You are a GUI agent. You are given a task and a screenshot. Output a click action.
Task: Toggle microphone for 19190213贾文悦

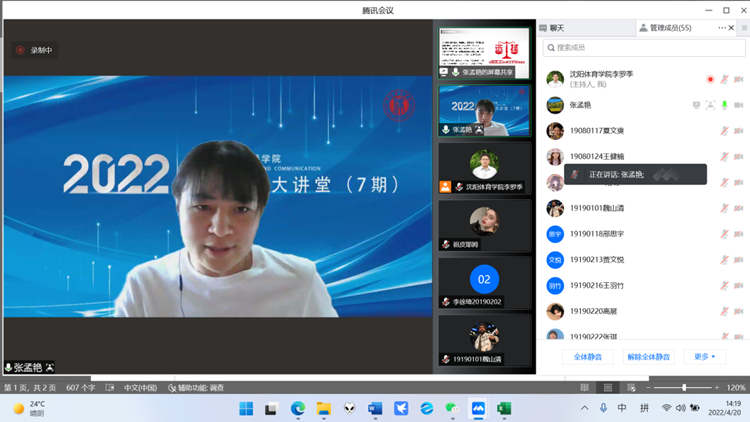(725, 260)
